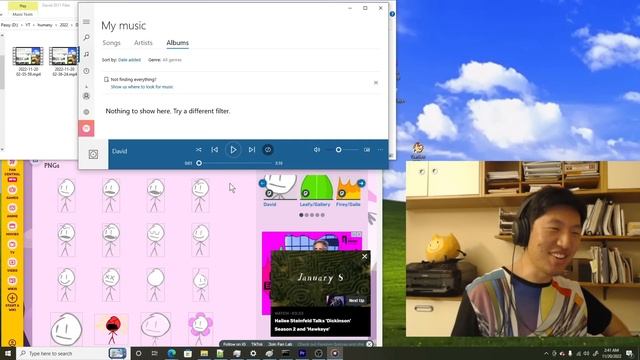This screenshot has width=640, height=360.
Task: Close the floating video popup
Action: coord(364,256)
